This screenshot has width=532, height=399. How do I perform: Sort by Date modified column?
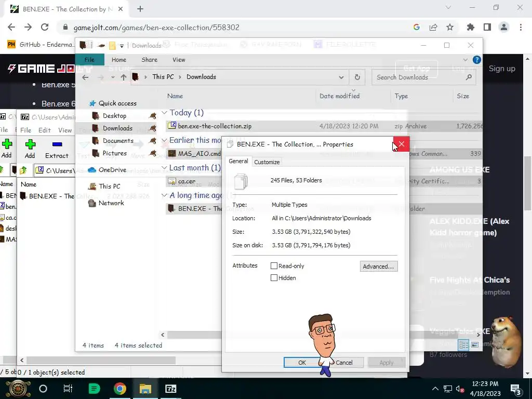click(339, 96)
